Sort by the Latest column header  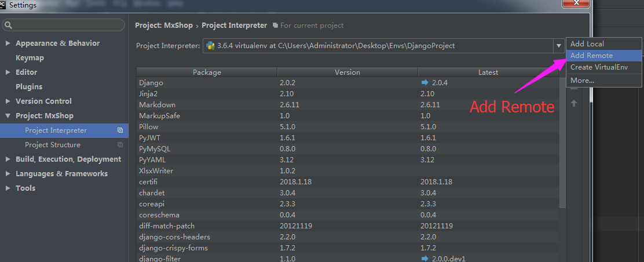tap(488, 72)
